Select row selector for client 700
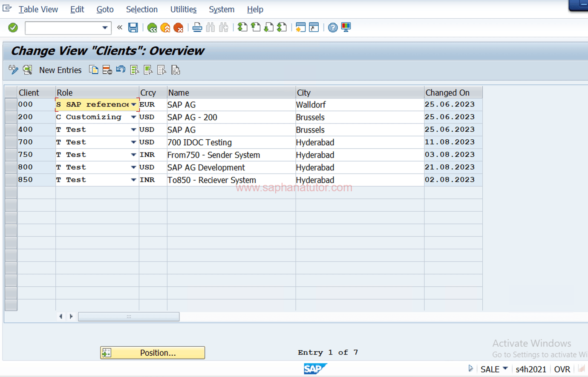Screen dimensions: 588x377 [11, 142]
